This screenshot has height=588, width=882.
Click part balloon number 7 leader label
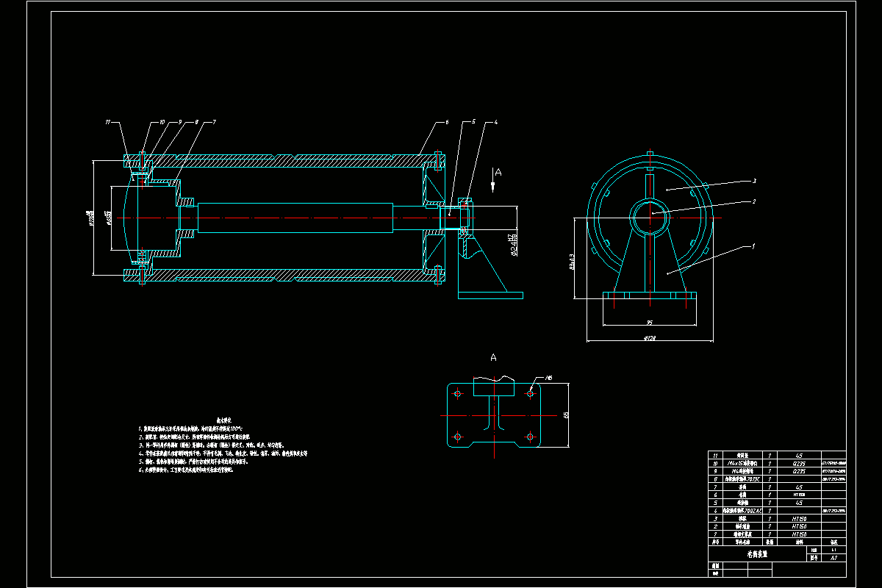[214, 122]
